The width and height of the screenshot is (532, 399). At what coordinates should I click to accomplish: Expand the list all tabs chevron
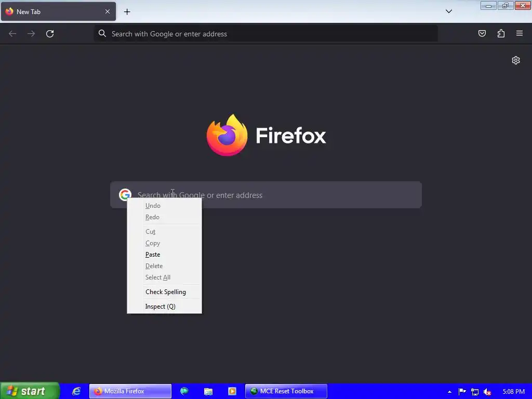coord(449,11)
